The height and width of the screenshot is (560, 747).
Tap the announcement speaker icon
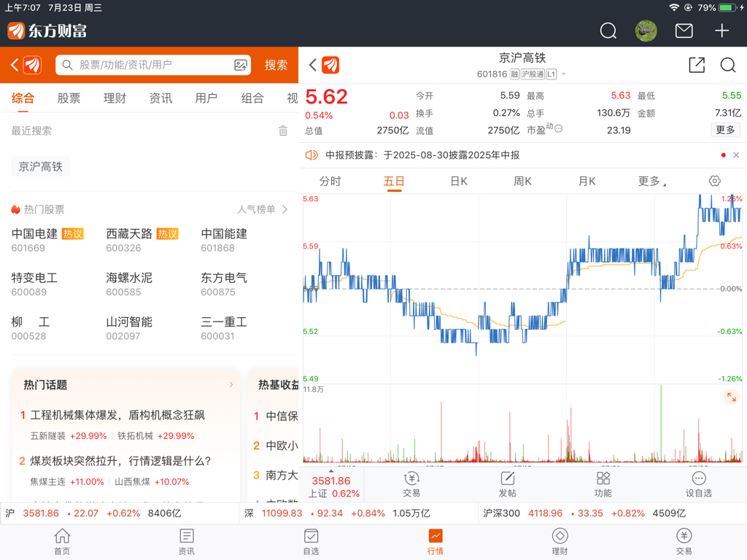pos(311,155)
